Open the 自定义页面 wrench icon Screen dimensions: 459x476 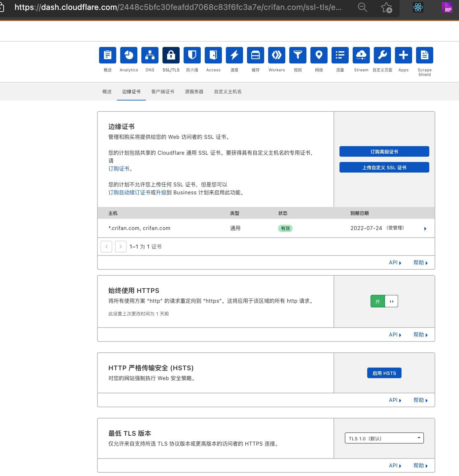pos(382,55)
